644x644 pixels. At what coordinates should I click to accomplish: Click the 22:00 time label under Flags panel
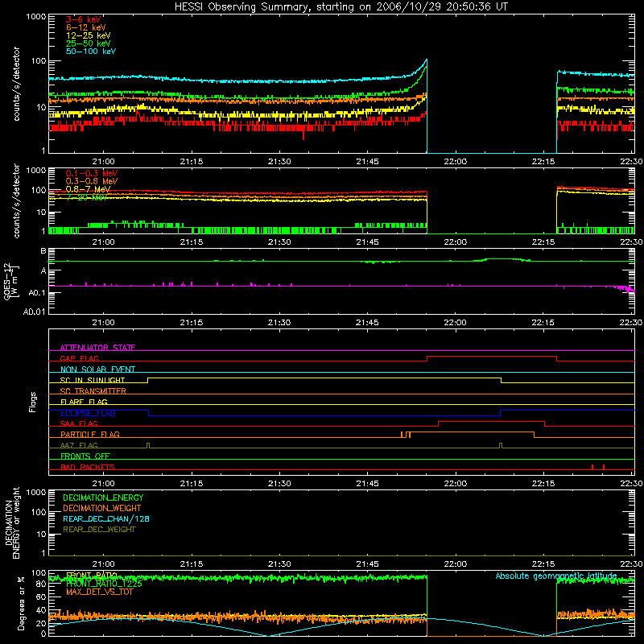[455, 484]
